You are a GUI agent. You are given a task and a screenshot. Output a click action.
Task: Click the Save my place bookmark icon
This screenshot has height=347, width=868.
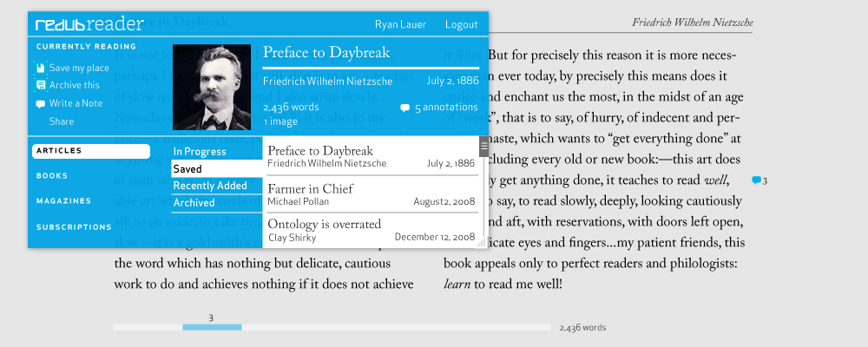tap(41, 68)
